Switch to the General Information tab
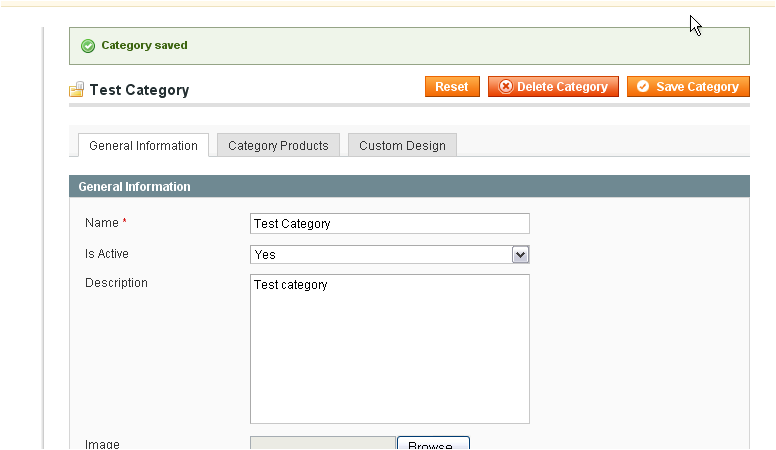This screenshot has width=776, height=450. coord(144,146)
